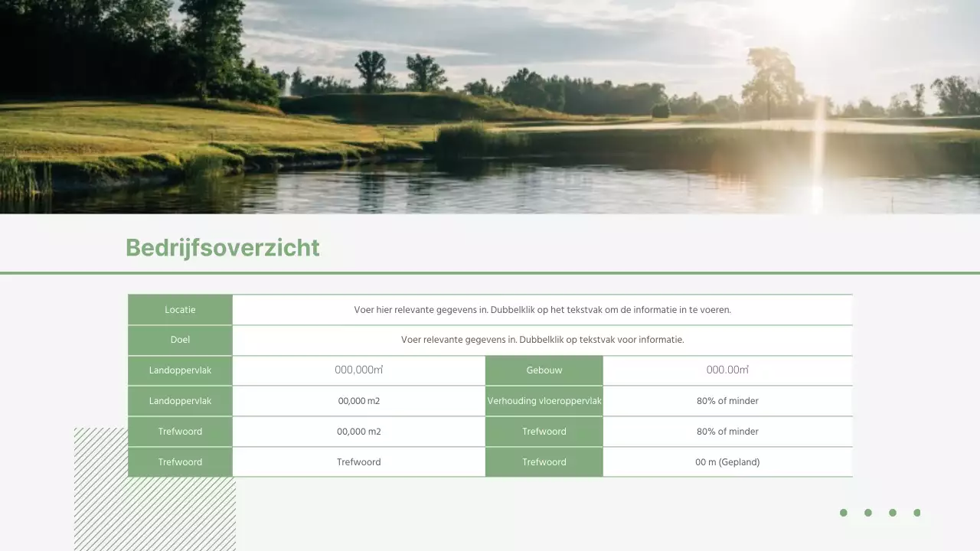Select the 'Verhouding vloeroppervlak' label cell
The image size is (980, 551).
tap(544, 400)
